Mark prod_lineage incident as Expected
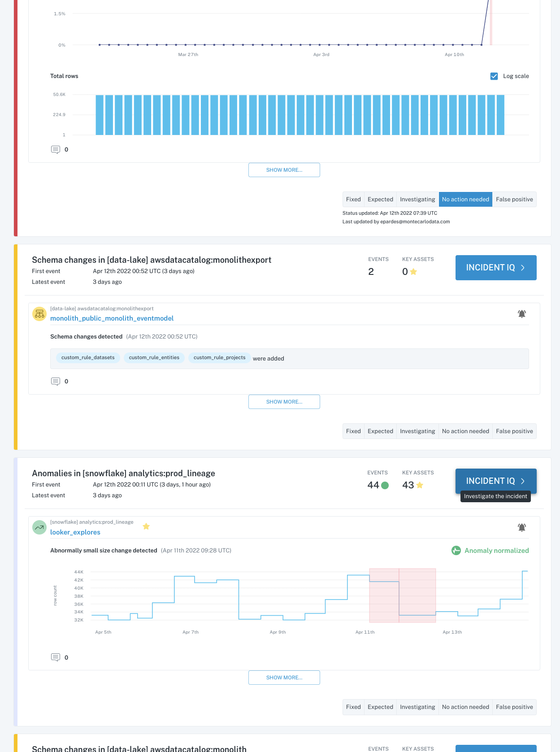 click(380, 707)
